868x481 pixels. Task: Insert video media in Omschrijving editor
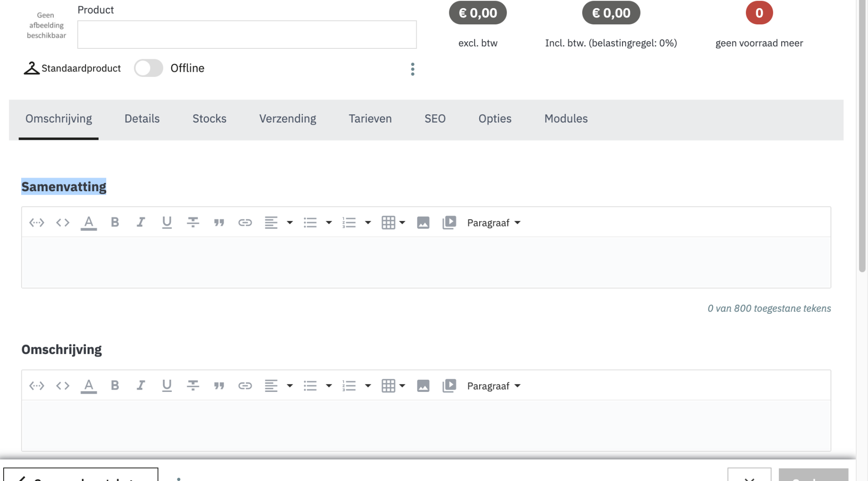pos(449,386)
